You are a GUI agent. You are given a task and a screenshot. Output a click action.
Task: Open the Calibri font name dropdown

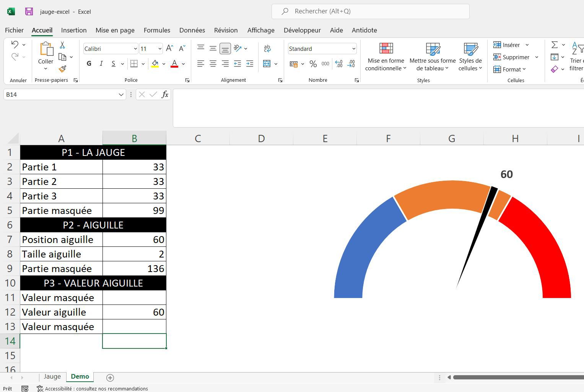click(x=135, y=49)
